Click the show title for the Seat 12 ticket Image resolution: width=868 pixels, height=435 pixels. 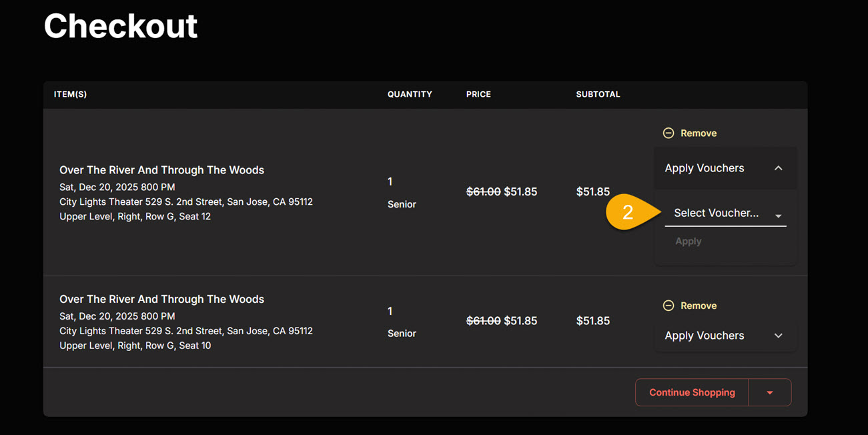click(161, 170)
